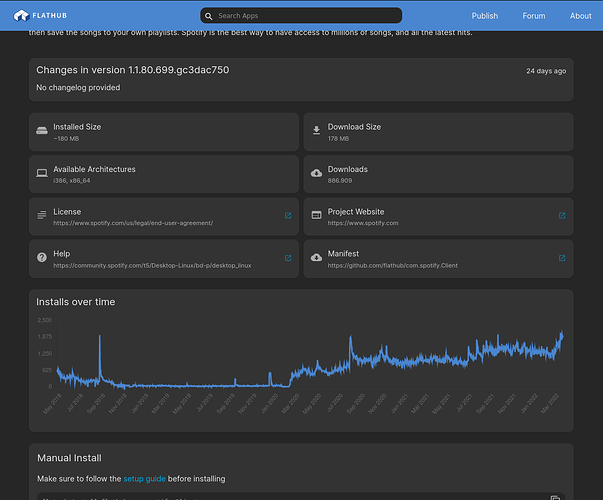
Task: Click the Manifest cloud icon
Action: pyautogui.click(x=316, y=257)
